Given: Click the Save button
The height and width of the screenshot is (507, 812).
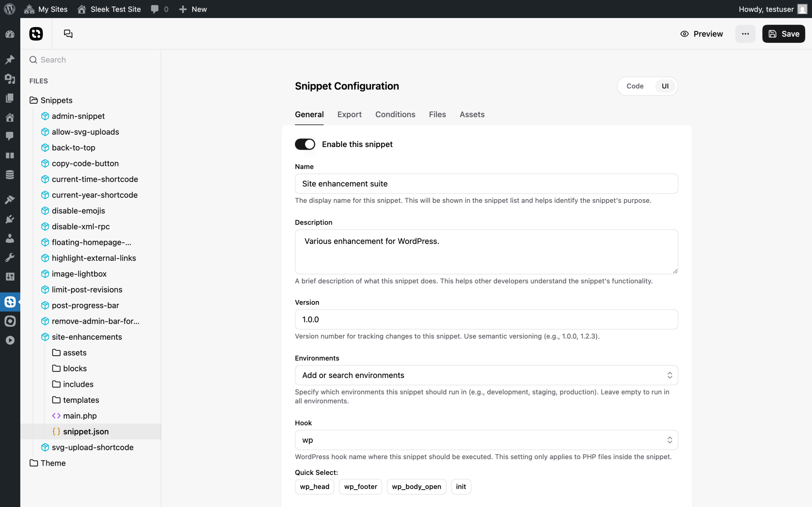Looking at the screenshot, I should pyautogui.click(x=783, y=34).
